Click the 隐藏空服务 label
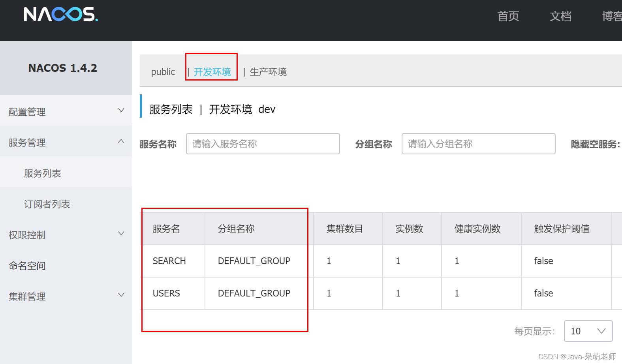Image resolution: width=622 pixels, height=364 pixels. (595, 144)
